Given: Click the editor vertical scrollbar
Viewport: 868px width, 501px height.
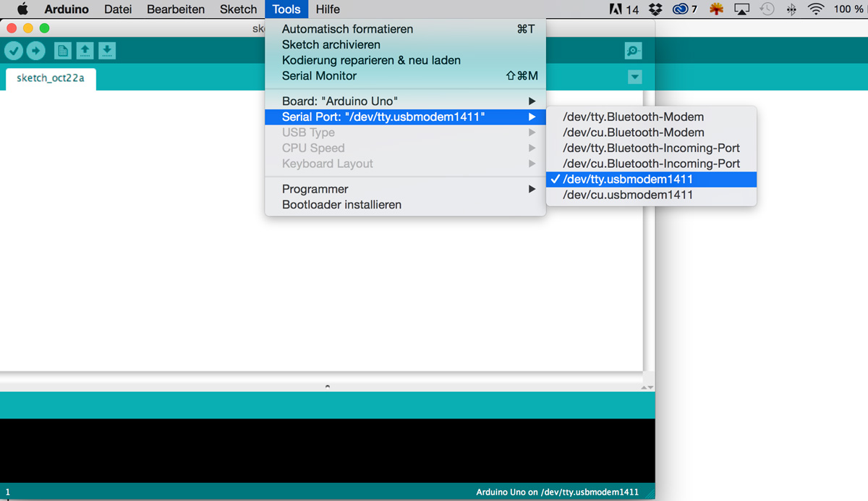Looking at the screenshot, I should click(x=649, y=232).
